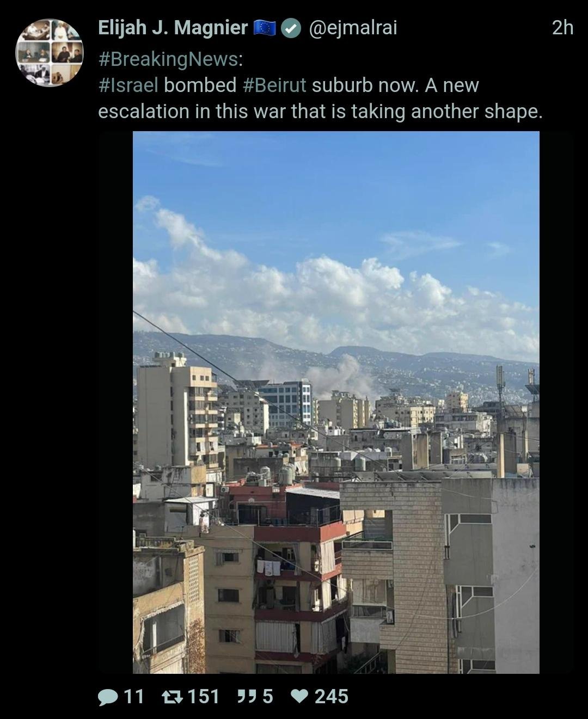Click the reply speech bubble icon

[107, 697]
